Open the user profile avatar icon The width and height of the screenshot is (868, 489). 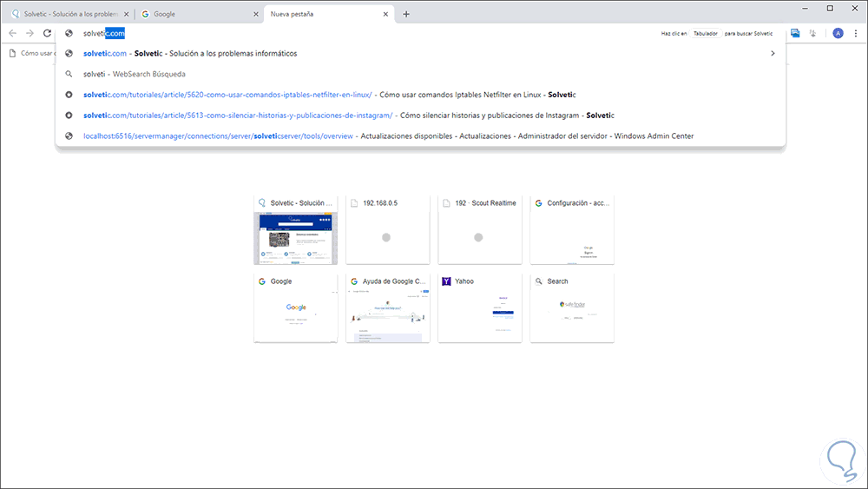tap(838, 33)
